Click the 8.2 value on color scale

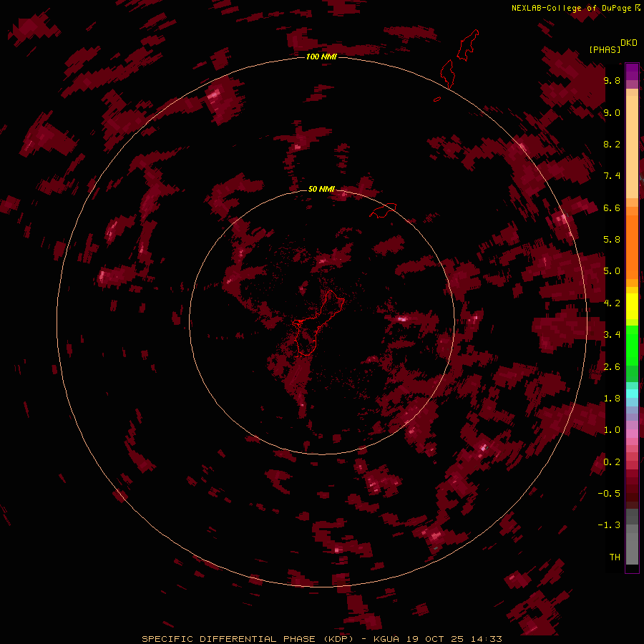(612, 144)
